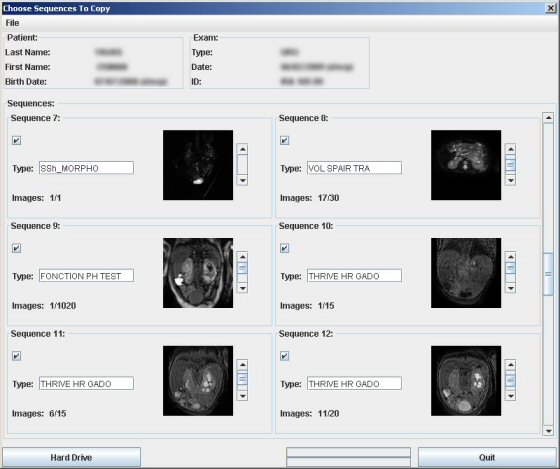
Task: Click the Hard Drive button
Action: (x=71, y=457)
